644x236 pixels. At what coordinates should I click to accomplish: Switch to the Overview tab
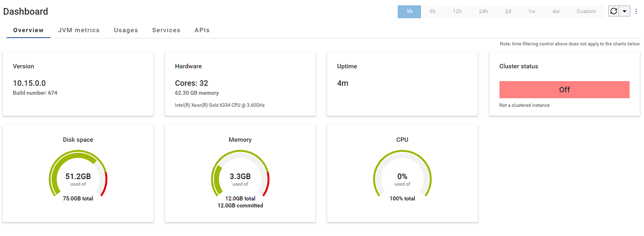pos(28,30)
